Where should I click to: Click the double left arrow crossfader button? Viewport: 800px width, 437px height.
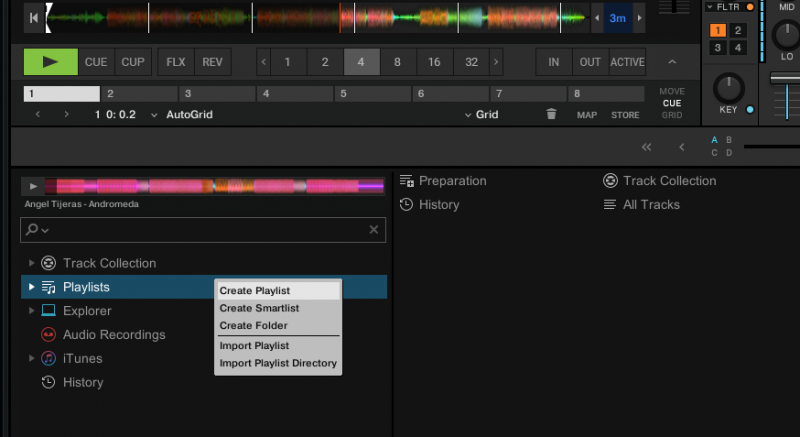[x=646, y=147]
